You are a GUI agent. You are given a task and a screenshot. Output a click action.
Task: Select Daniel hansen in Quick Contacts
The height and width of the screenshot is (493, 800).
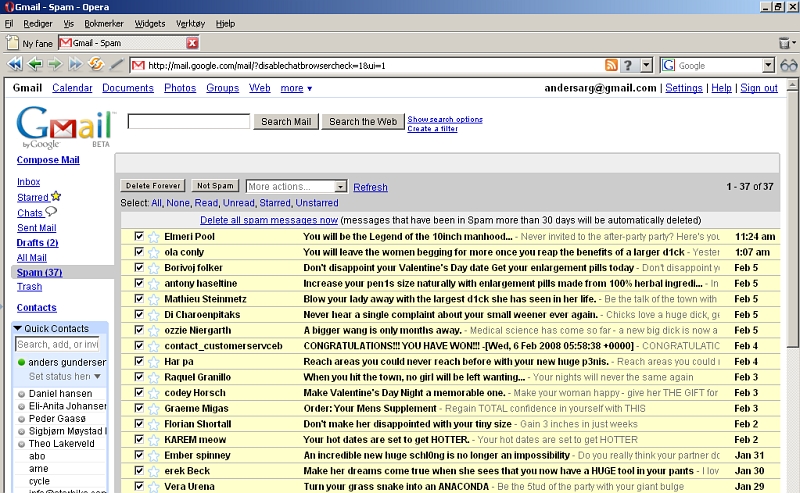[60, 393]
